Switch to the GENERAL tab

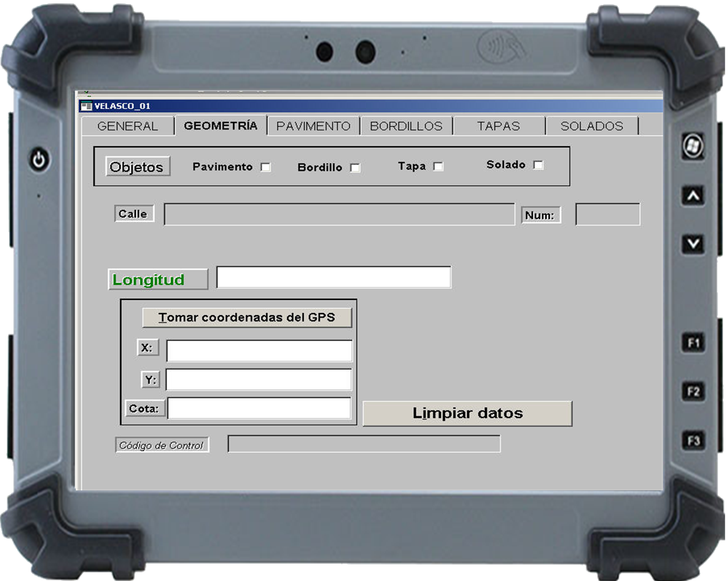(x=127, y=126)
